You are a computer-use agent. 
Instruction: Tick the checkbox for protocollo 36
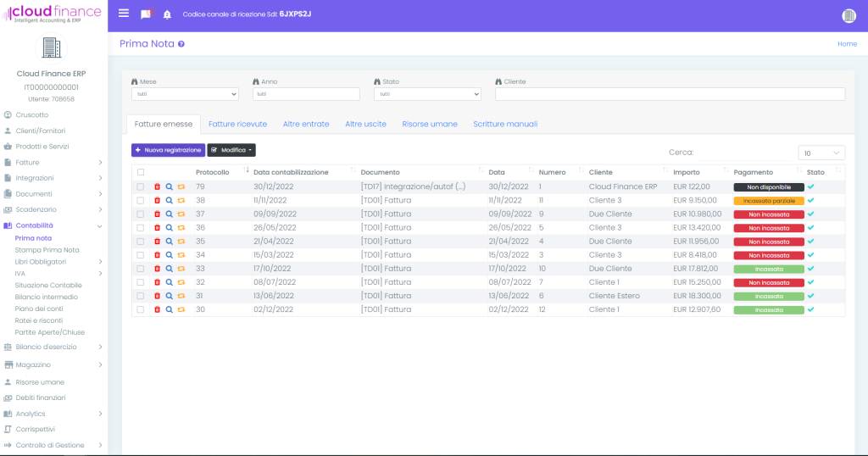[x=141, y=228]
